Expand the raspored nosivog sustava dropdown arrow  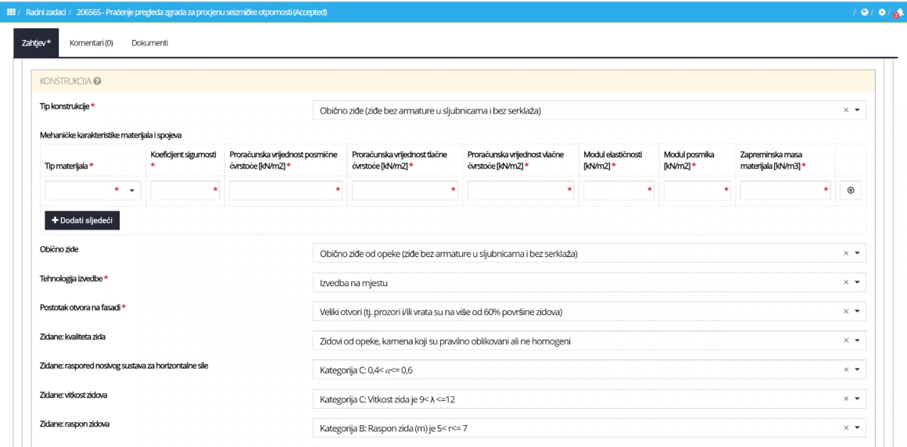[x=857, y=370]
